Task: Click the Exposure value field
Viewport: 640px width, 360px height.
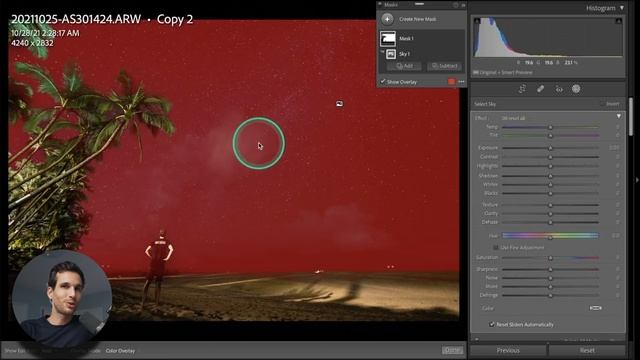Action: [614, 148]
